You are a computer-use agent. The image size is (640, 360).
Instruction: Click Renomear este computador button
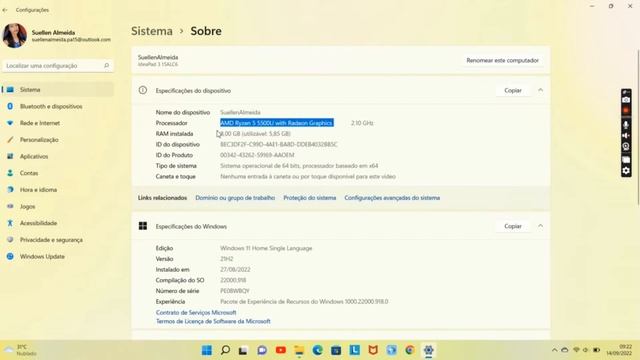(502, 60)
